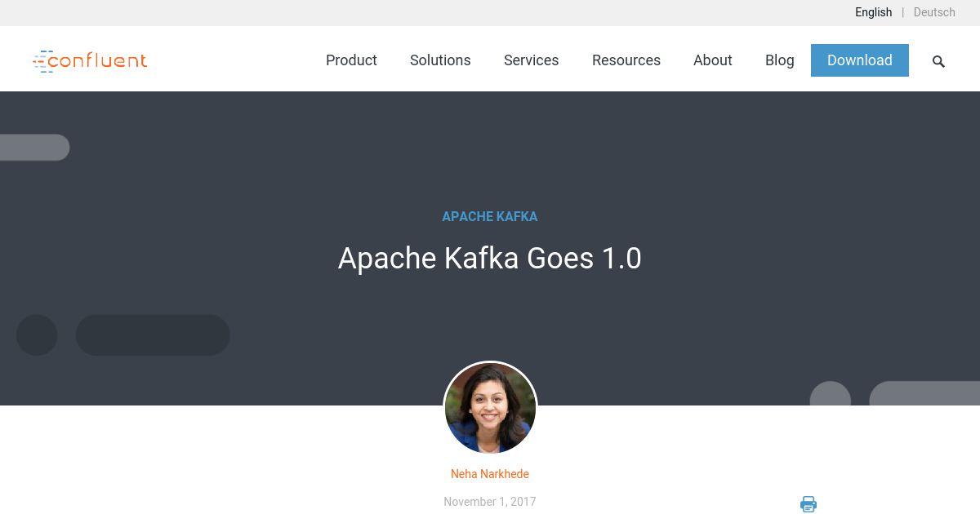Viewport: 980px width, 514px height.
Task: Go to the Blog page
Action: pos(780,60)
